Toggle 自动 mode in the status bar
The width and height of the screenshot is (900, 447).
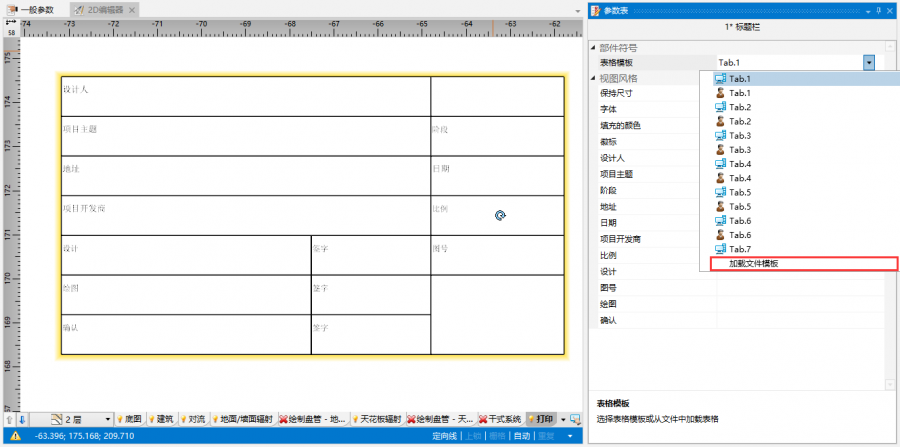click(522, 437)
